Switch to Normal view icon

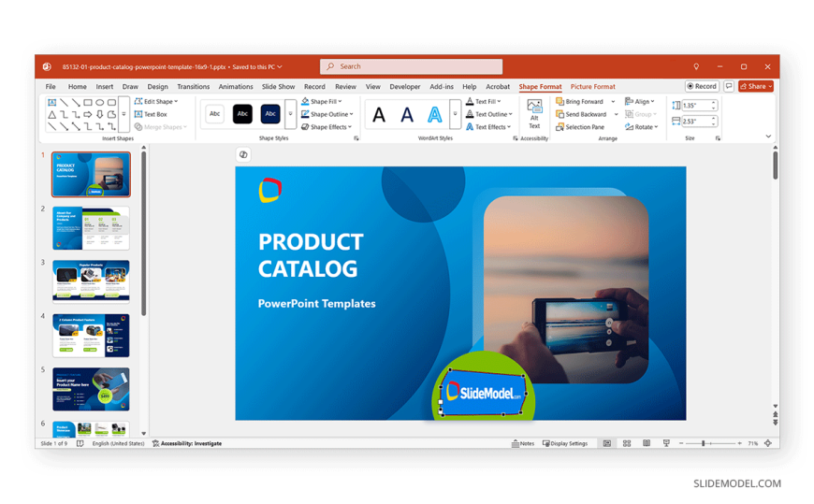[607, 443]
